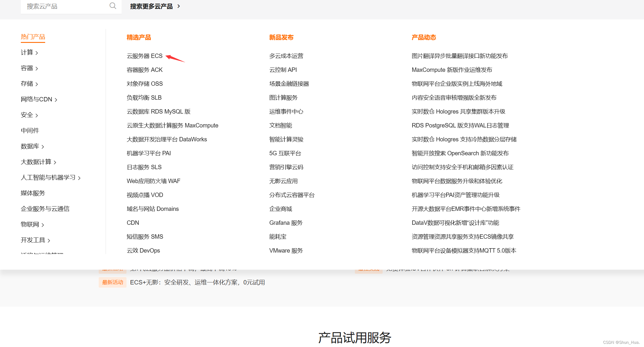Open 分布式云容器平台 link
The height and width of the screenshot is (347, 644).
tap(292, 195)
